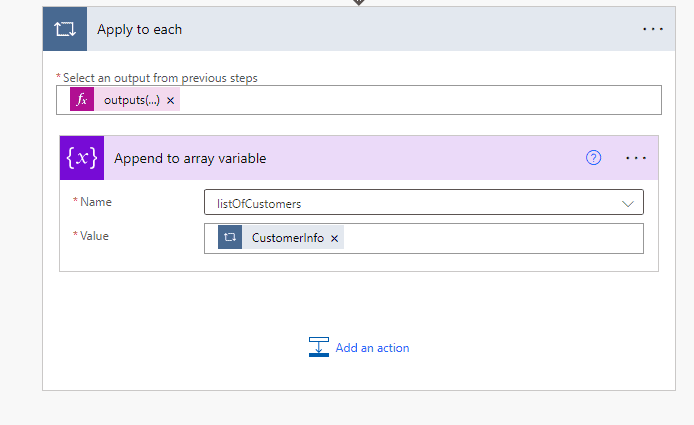Click the Apply to each loop icon
The image size is (694, 425).
click(65, 29)
